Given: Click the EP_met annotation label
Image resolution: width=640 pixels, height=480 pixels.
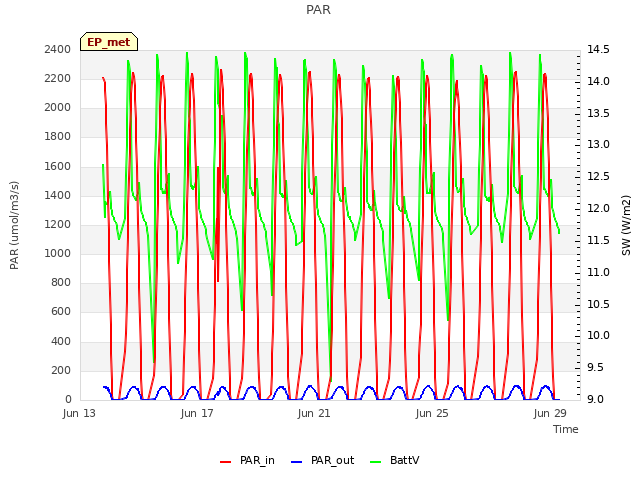Looking at the screenshot, I should 109,42.
